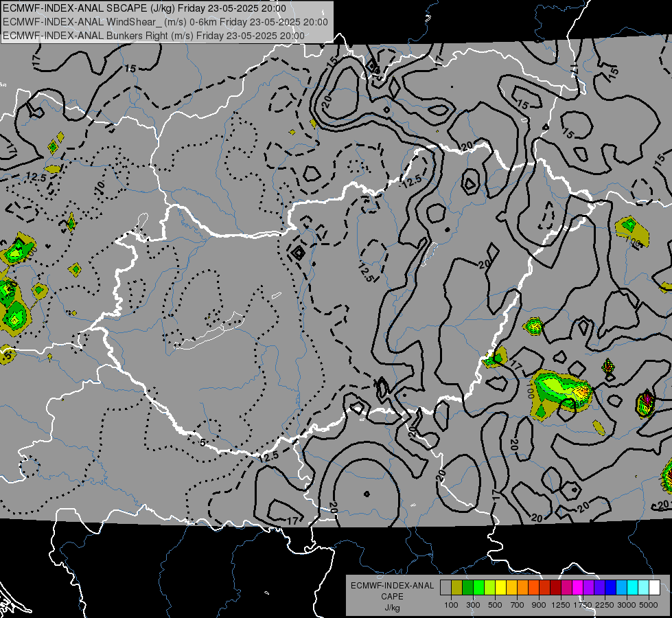
Task: Click the 700 value on legend scale
Action: pos(518,605)
